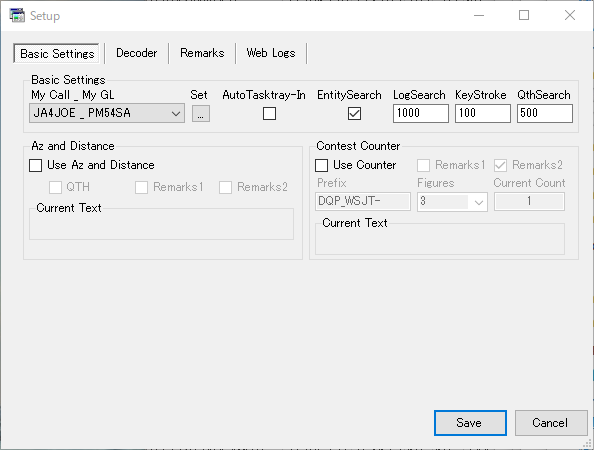This screenshot has height=450, width=594.
Task: Open the Remarks tab
Action: 202,53
